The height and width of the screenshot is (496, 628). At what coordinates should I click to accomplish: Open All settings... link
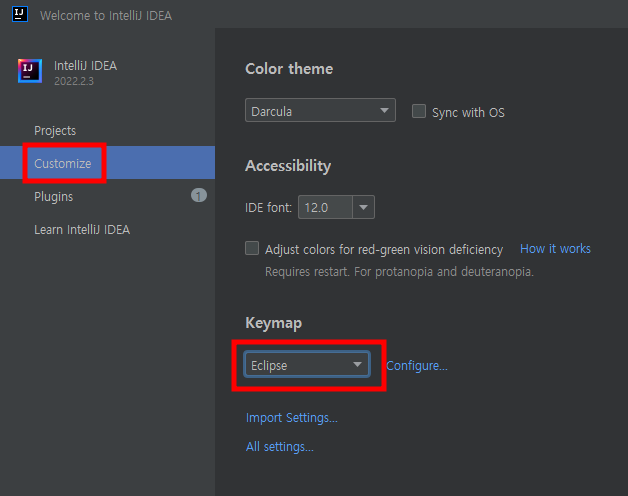pyautogui.click(x=280, y=447)
